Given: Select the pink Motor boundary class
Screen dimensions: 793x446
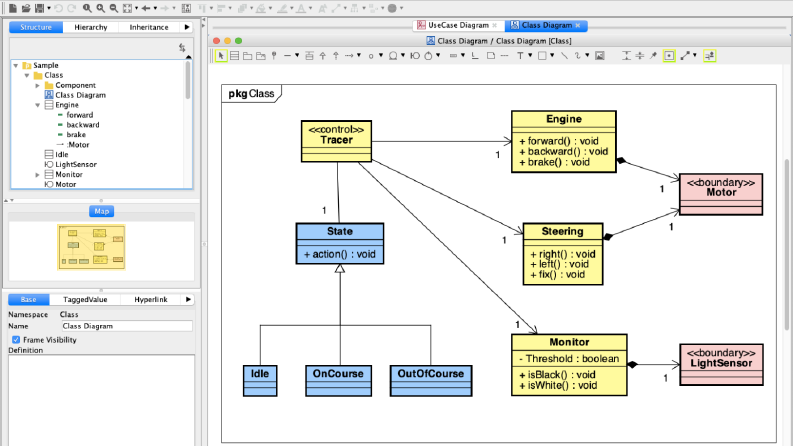Looking at the screenshot, I should [721, 194].
